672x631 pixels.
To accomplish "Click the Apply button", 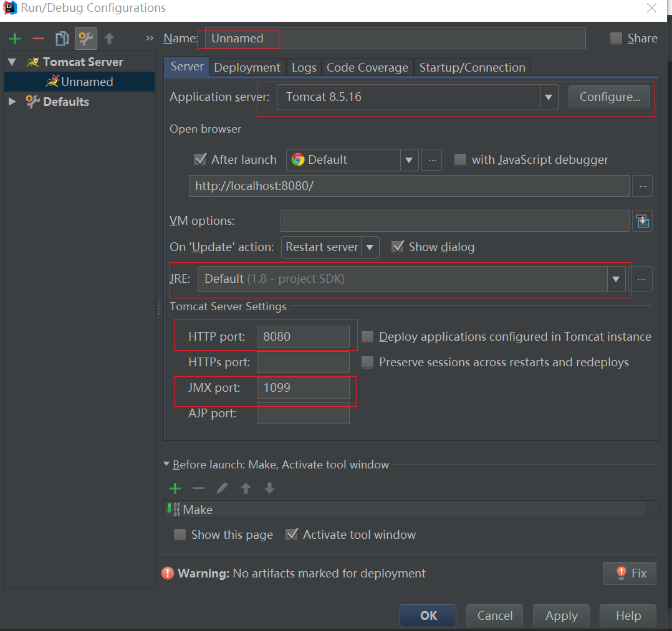I will (x=562, y=615).
